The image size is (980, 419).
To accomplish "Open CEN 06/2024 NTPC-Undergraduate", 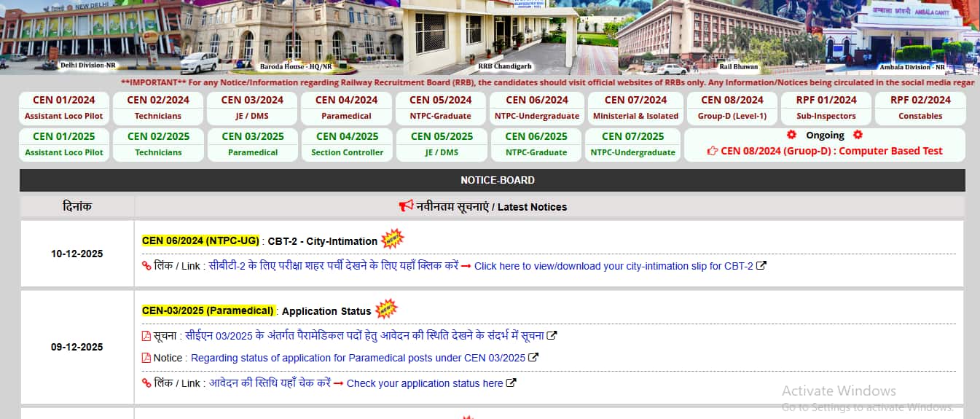I will tap(537, 108).
